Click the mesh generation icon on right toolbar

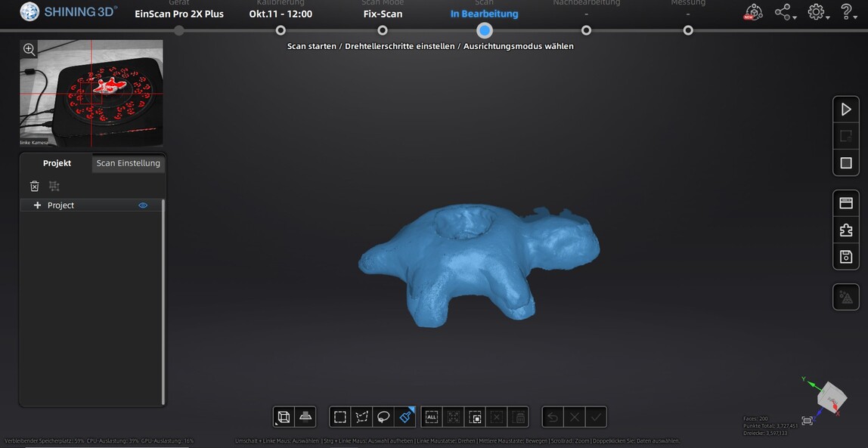[846, 297]
